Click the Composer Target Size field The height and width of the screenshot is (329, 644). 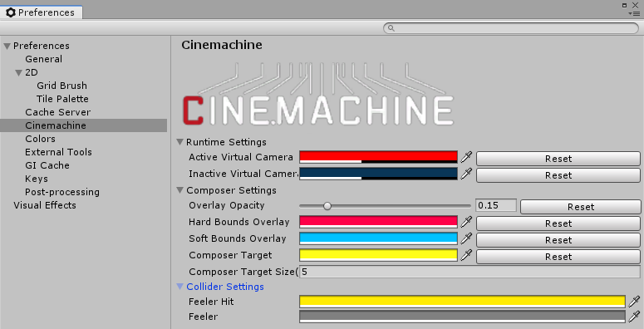coord(469,272)
